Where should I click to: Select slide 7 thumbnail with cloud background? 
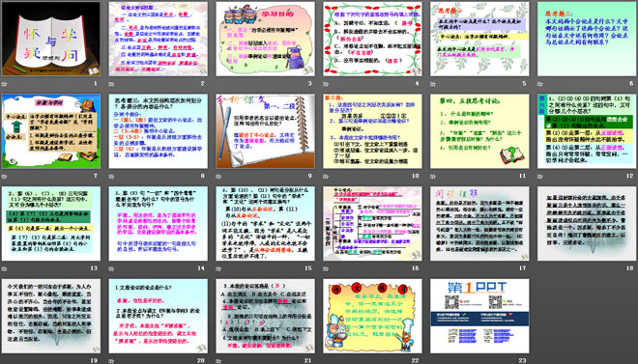point(51,131)
